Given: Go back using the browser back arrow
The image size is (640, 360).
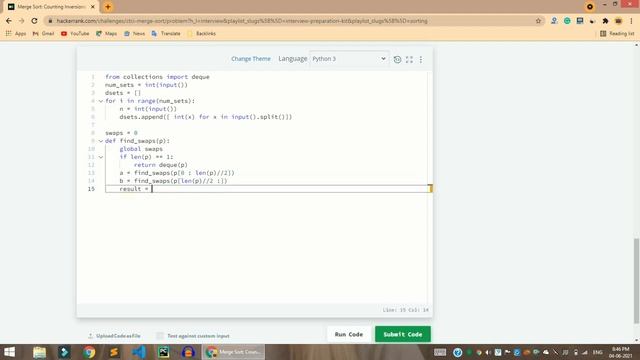Looking at the screenshot, I should pyautogui.click(x=9, y=21).
